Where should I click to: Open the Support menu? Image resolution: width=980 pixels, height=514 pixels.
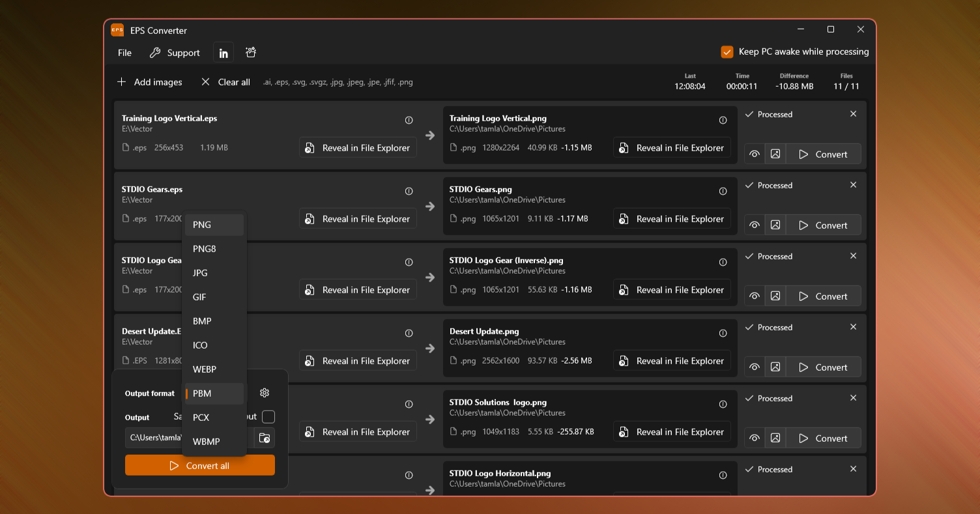[175, 53]
